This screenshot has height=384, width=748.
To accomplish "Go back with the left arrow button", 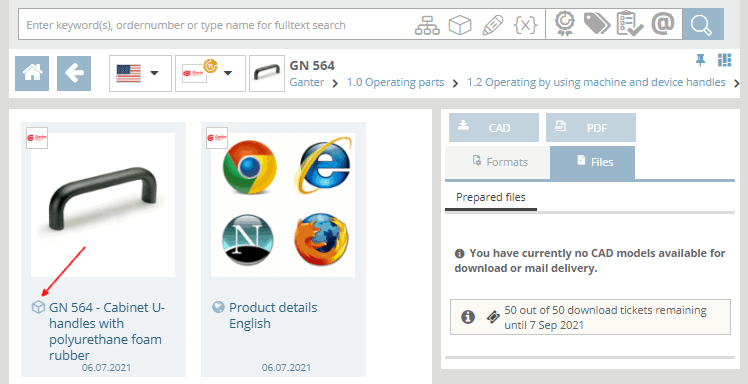I will (74, 73).
